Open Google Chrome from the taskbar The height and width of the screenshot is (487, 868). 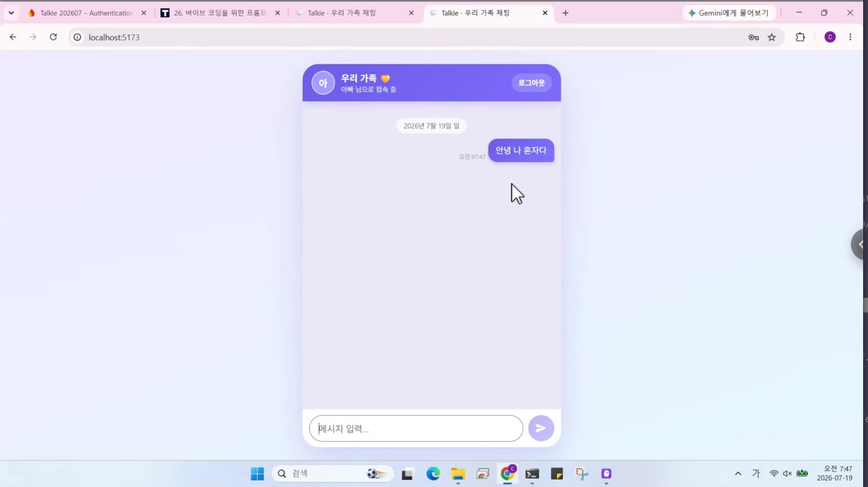(x=508, y=474)
